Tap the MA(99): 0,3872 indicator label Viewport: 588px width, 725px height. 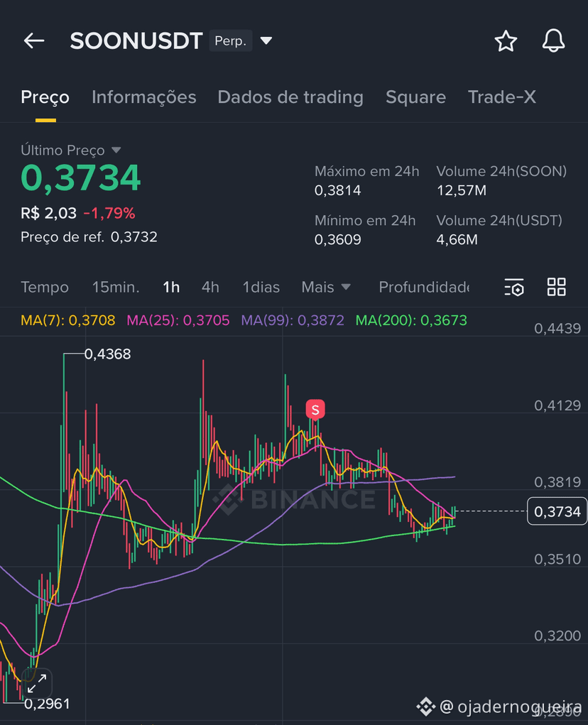293,320
